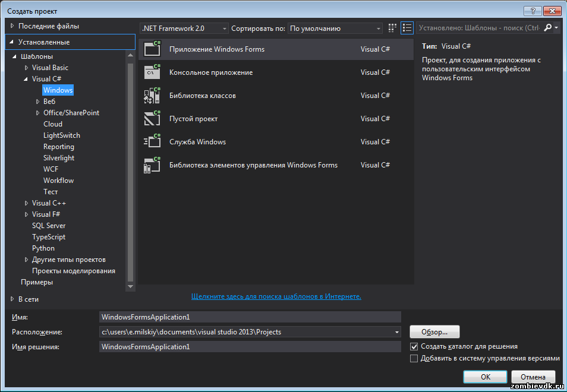Expand the Visual Basic tree node
567x392 pixels.
26,68
